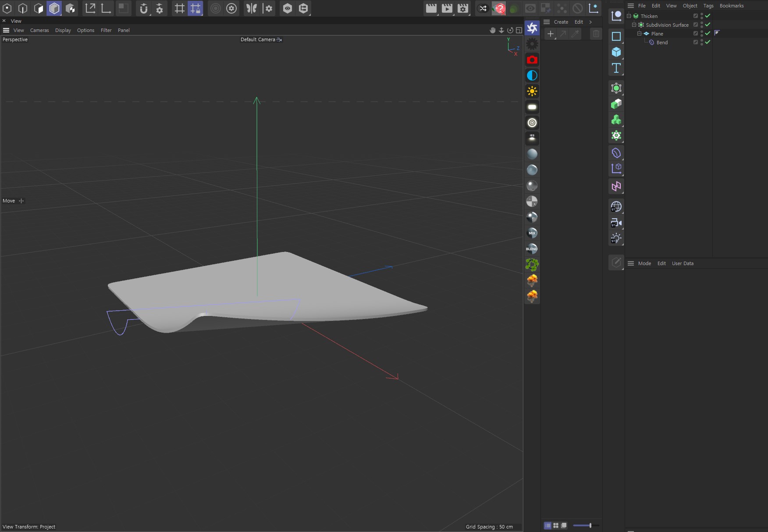
Task: Select the blue cube primitive icon
Action: click(x=616, y=52)
